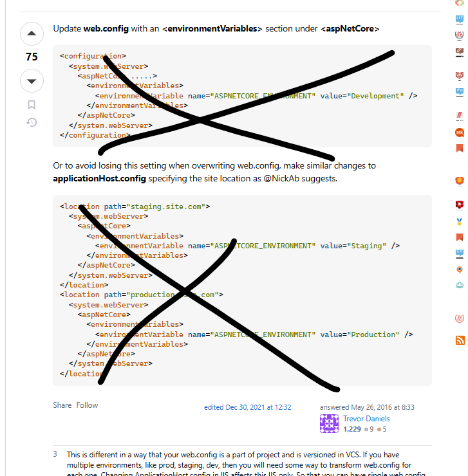Screen dimensions: 468x476
Task: Click bold 'applicationHost.config' in the paragraph
Action: (x=99, y=179)
